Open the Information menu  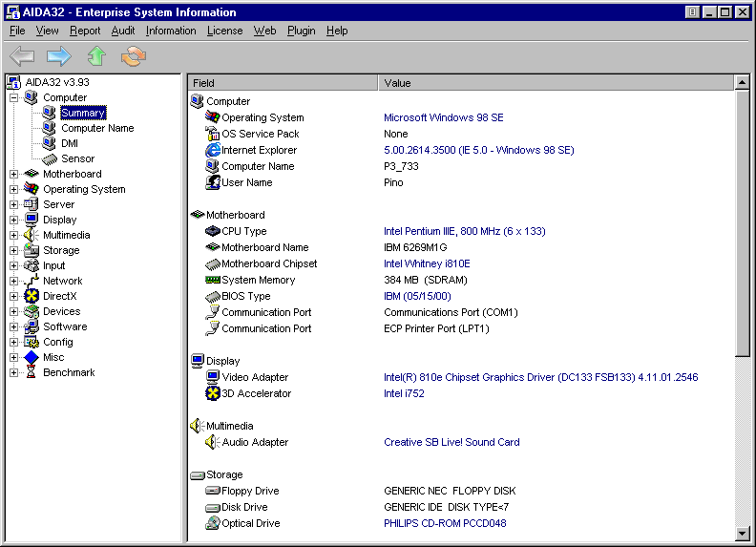tap(171, 31)
